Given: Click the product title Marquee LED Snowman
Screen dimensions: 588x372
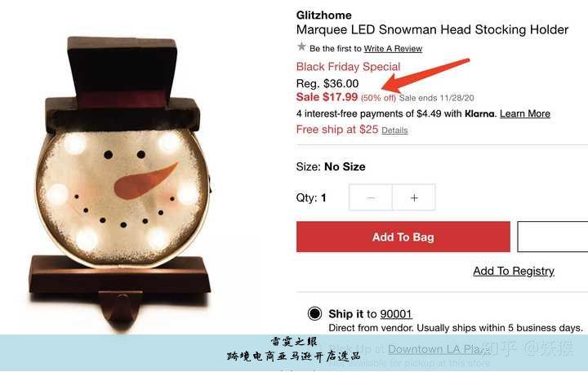Looking at the screenshot, I should coord(432,30).
